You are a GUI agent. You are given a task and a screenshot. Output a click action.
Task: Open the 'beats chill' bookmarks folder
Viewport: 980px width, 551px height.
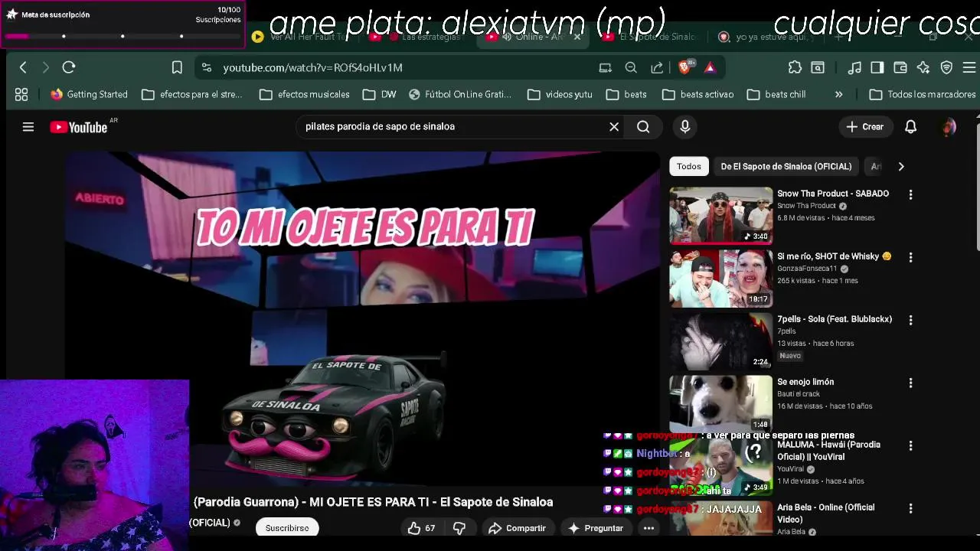776,94
